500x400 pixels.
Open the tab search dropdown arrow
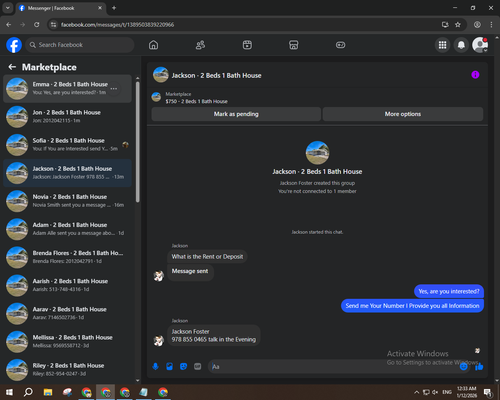point(8,8)
